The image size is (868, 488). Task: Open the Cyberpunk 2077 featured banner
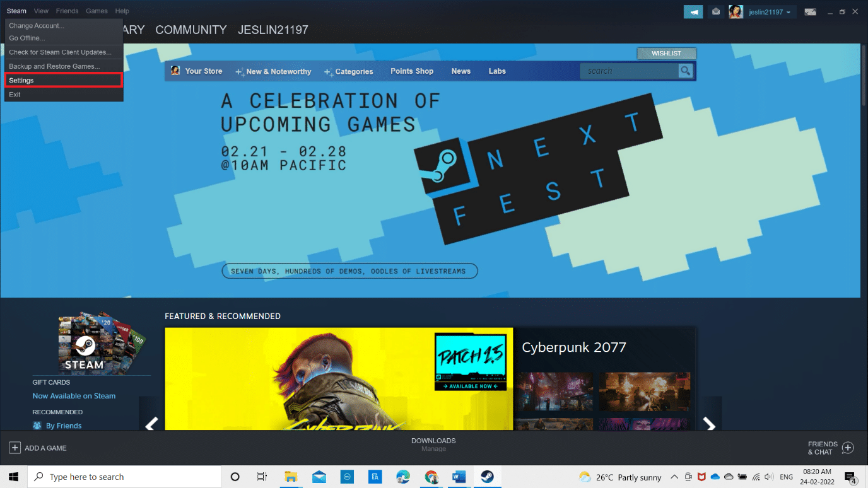click(339, 379)
